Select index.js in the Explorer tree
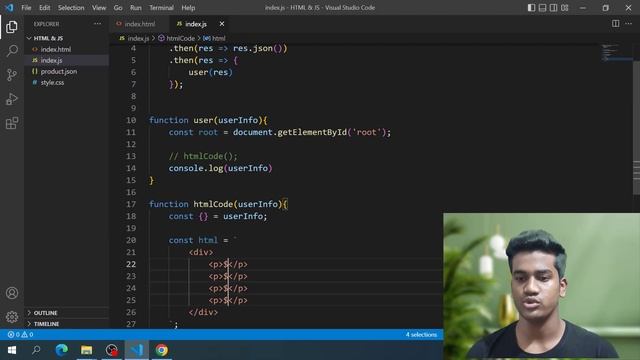Screen dimensions: 640x360 67,60
